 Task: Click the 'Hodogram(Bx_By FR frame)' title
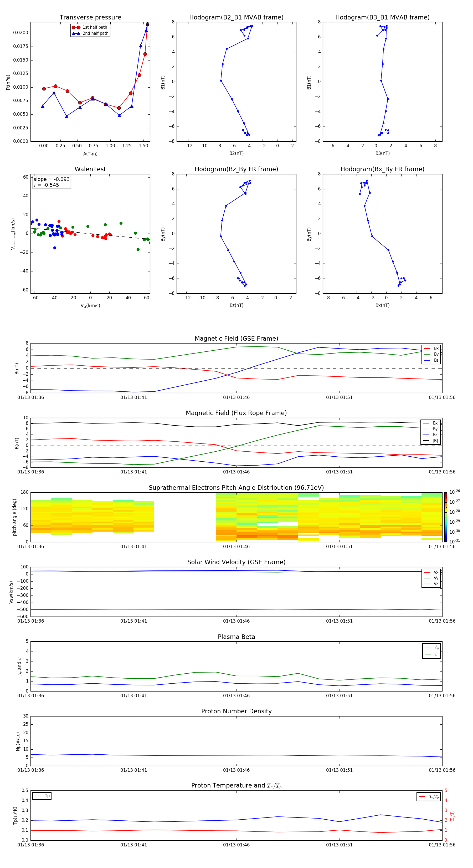coord(382,169)
